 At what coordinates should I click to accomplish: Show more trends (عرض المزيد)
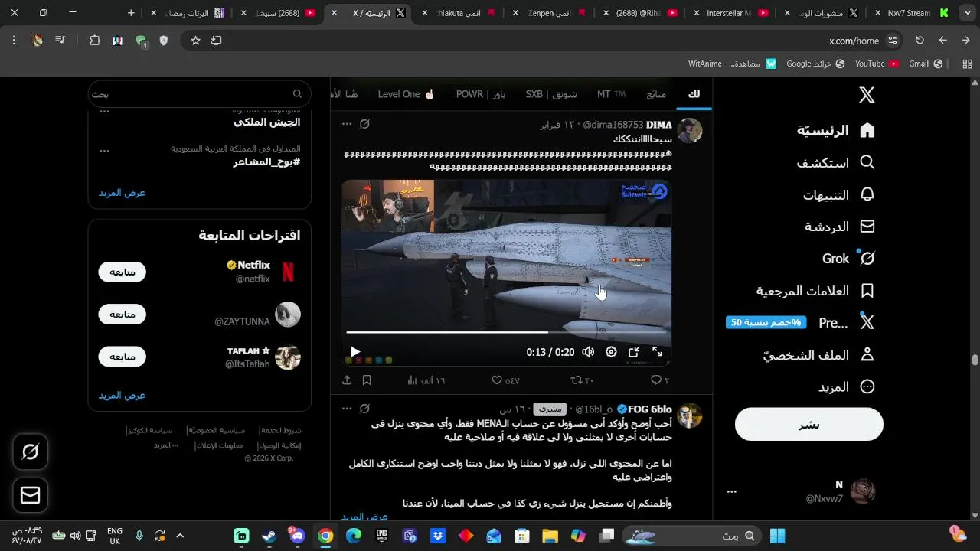122,193
